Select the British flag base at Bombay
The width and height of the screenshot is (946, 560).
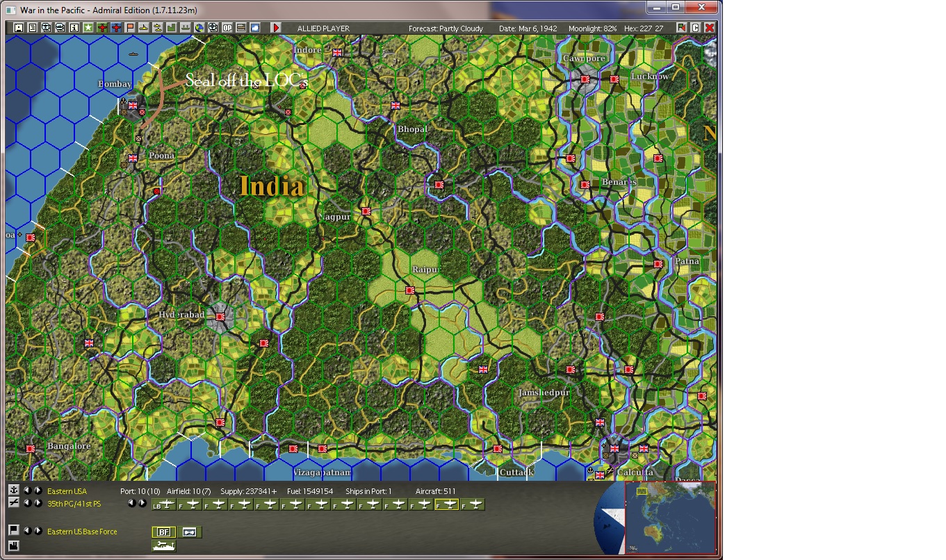tap(133, 106)
